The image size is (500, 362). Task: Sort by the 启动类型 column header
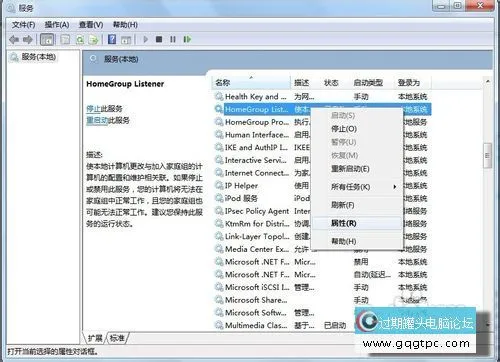[372, 82]
